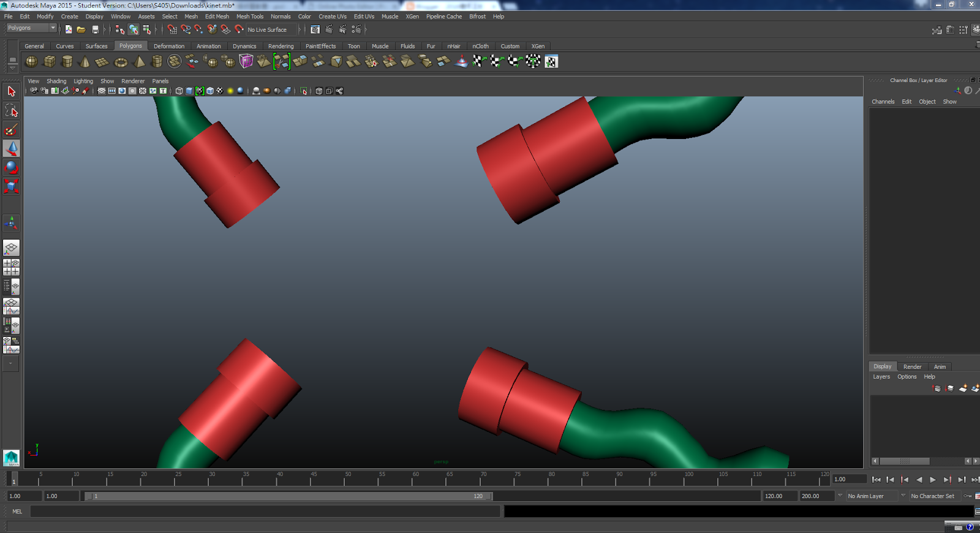Open the Edit Mesh menu

(217, 17)
